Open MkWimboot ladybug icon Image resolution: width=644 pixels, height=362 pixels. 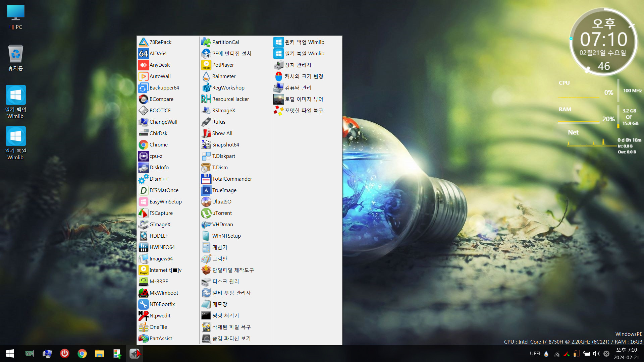143,293
